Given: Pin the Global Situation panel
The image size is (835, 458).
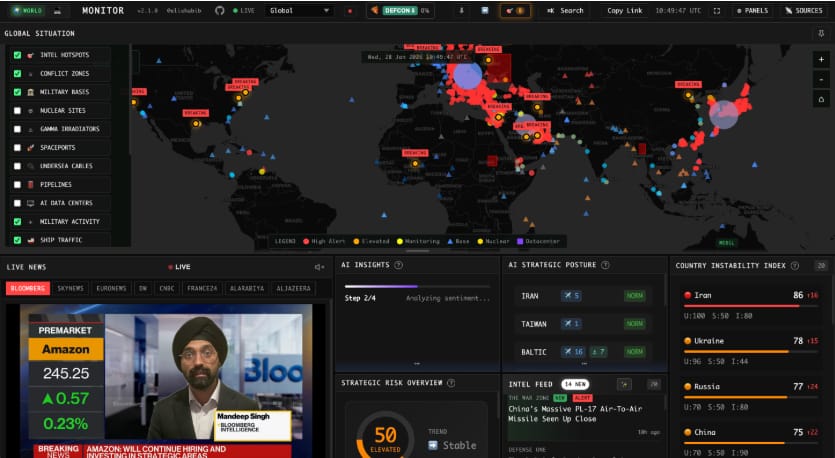Looking at the screenshot, I should tap(821, 34).
